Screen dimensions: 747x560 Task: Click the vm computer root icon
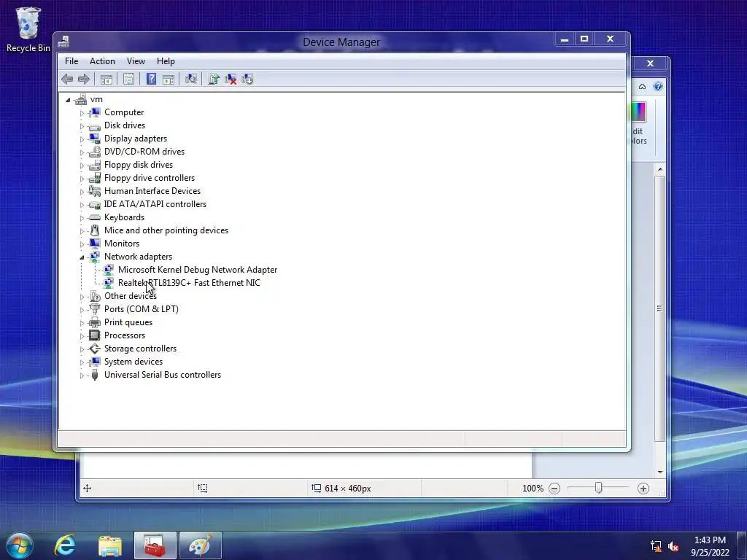(x=81, y=99)
